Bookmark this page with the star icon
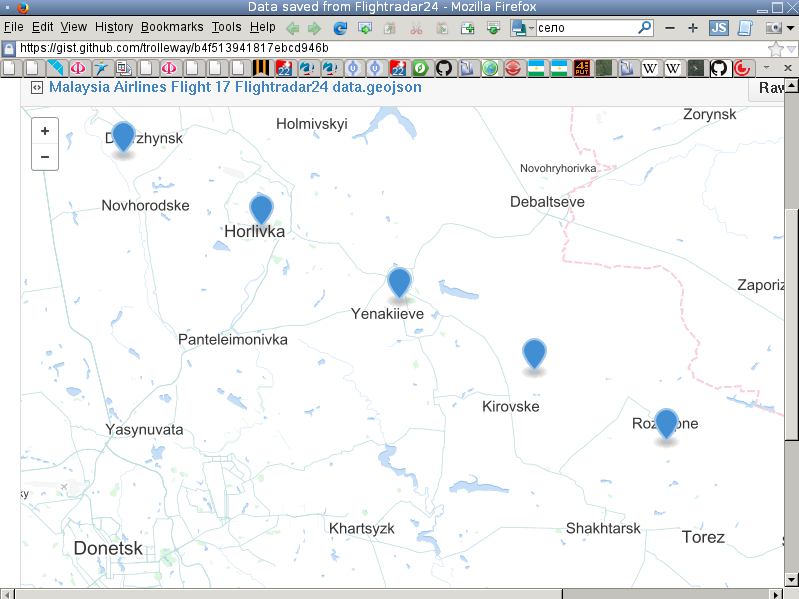The width and height of the screenshot is (799, 599). [x=775, y=49]
